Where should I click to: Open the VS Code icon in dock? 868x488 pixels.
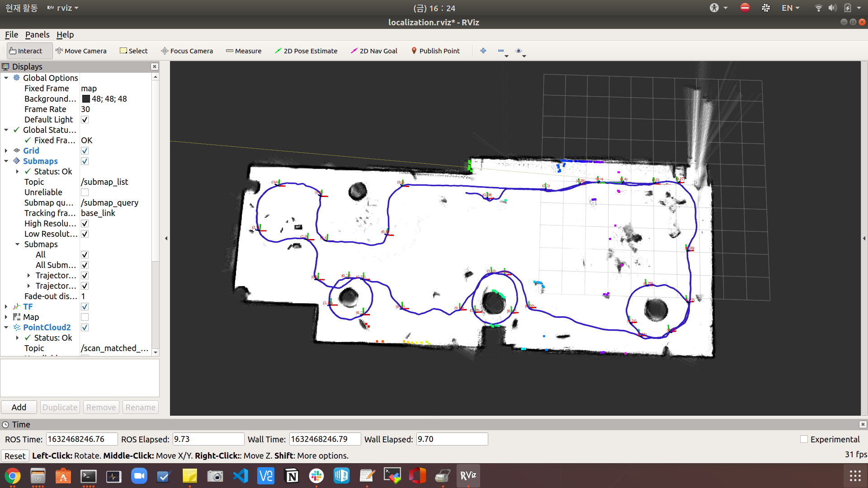[x=241, y=476]
